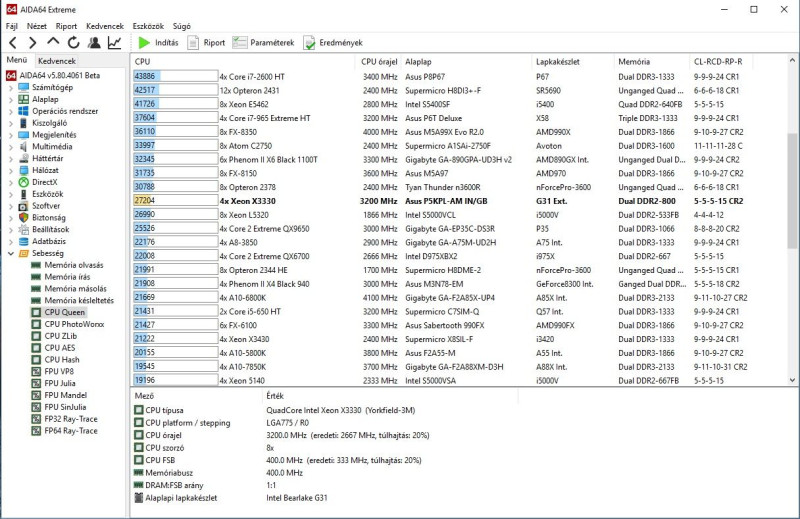This screenshot has width=800, height=519.
Task: Switch to the Kedvencek sidebar tab
Action: tap(57, 61)
